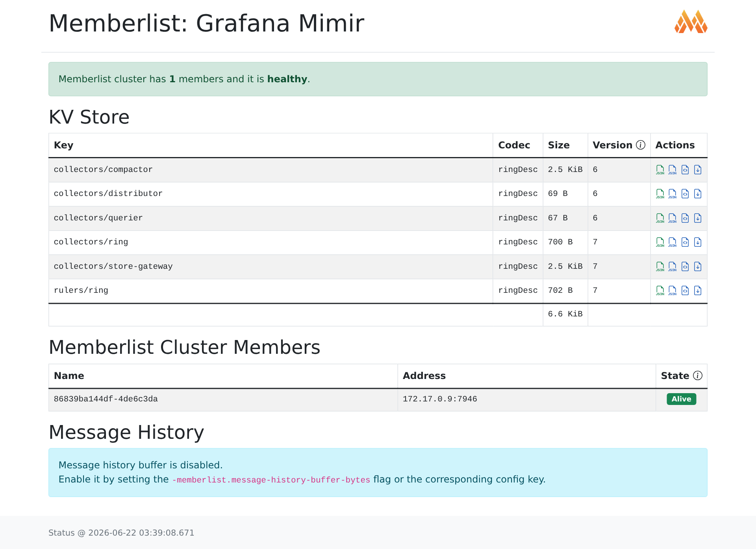Open code-file icon for rulers/ring
756x549 pixels.
click(x=685, y=290)
